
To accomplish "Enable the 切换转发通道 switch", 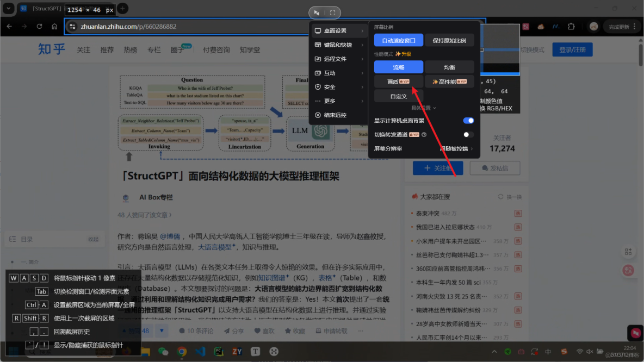I will pos(468,134).
